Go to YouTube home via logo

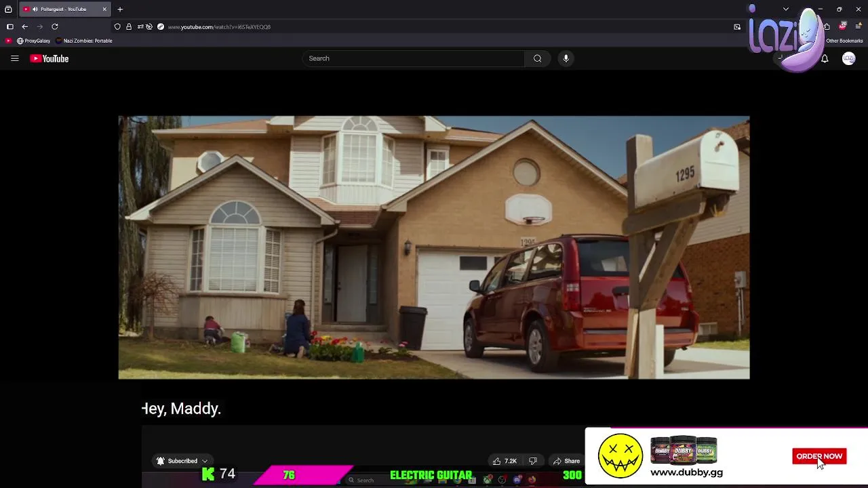pyautogui.click(x=50, y=58)
